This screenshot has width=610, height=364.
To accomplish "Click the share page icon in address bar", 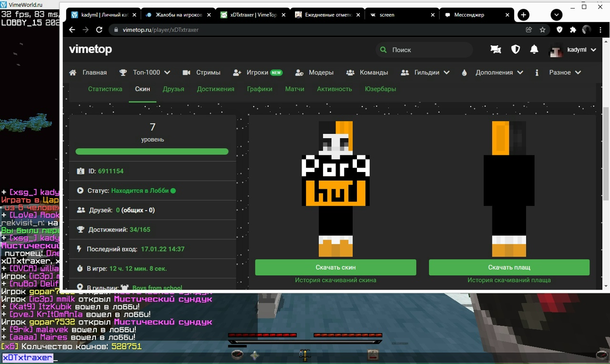I will coord(529,30).
